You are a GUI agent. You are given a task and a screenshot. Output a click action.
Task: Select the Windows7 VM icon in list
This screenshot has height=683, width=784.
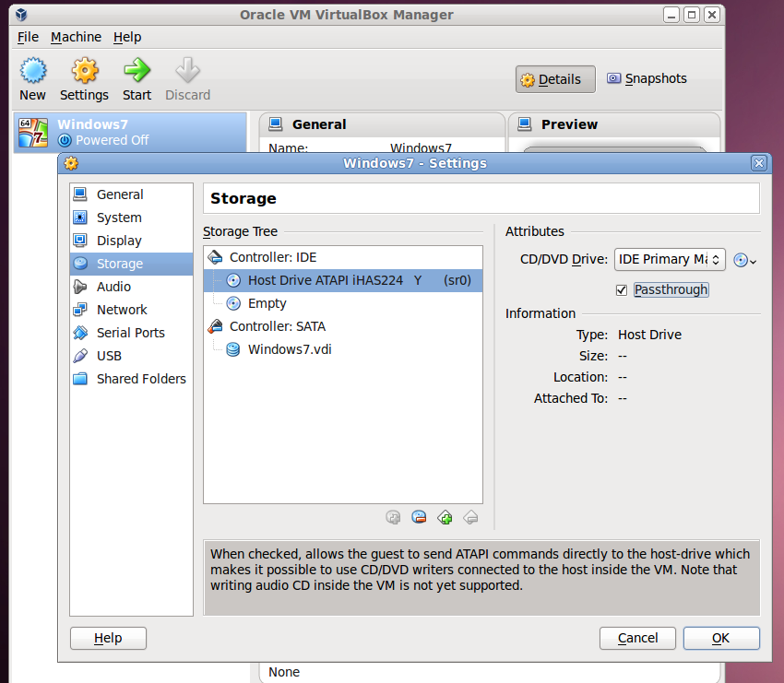tap(33, 133)
